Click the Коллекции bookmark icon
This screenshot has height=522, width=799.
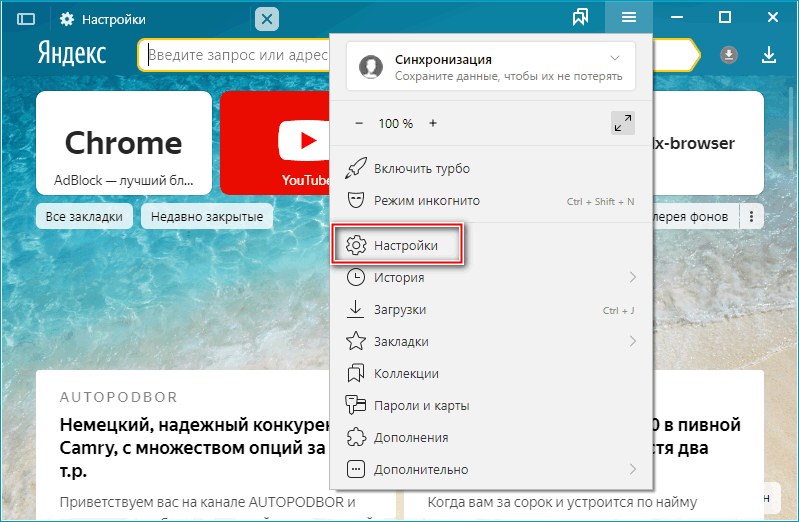tap(356, 373)
